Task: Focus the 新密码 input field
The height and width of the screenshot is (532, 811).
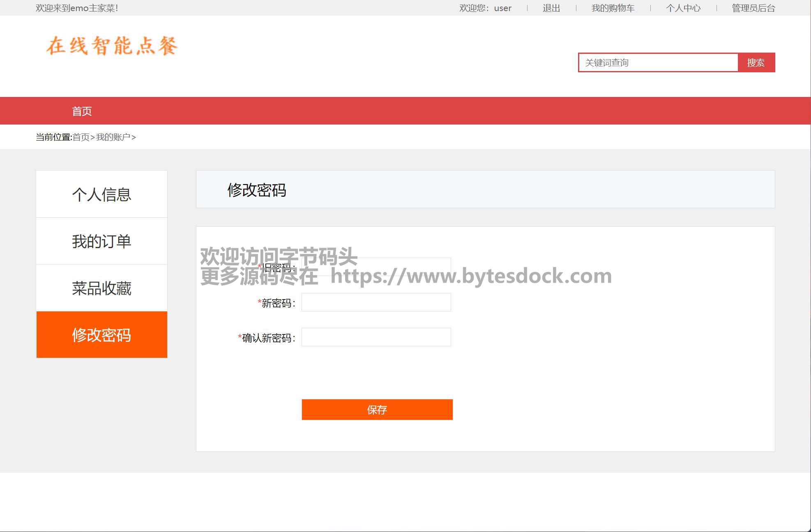Action: tap(376, 302)
